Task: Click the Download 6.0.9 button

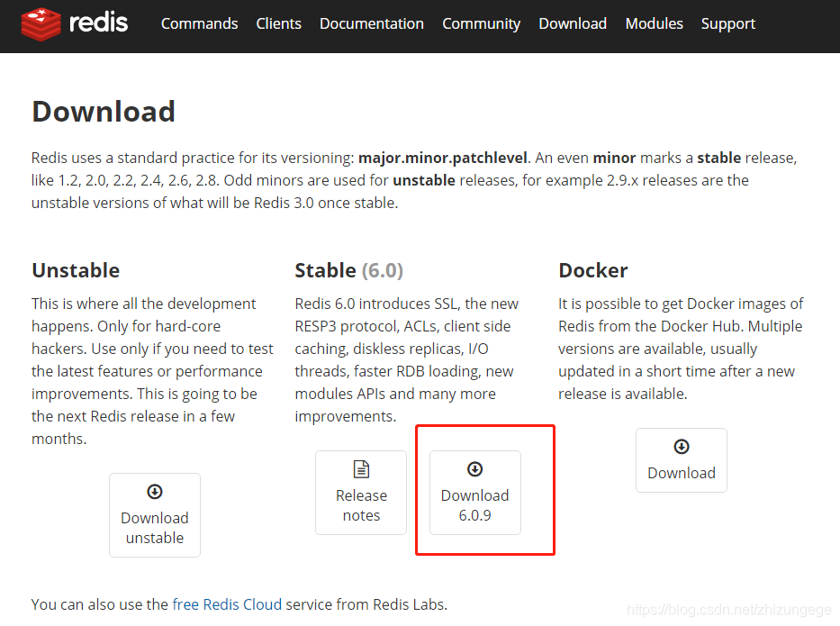Action: click(x=475, y=493)
